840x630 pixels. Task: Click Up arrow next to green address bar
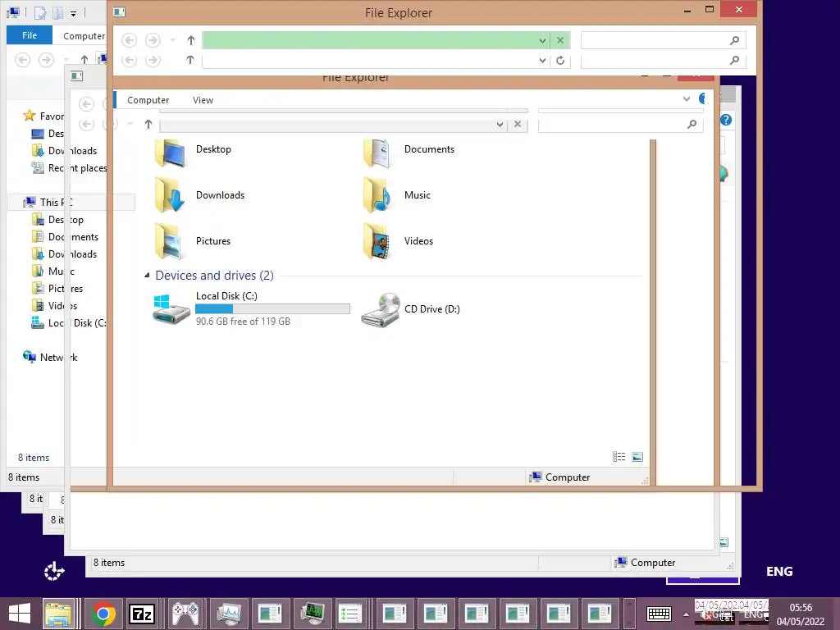pyautogui.click(x=190, y=40)
